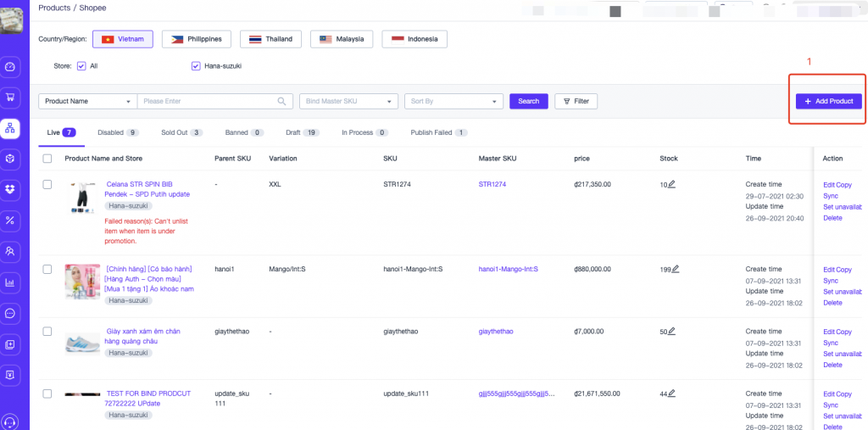Click Delete for the STR1274 row
This screenshot has width=868, height=430.
click(832, 218)
